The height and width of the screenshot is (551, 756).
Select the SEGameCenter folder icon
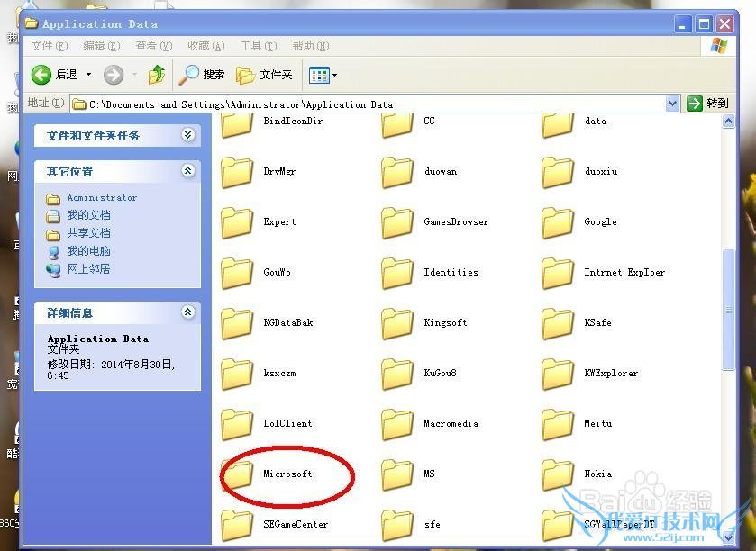(x=237, y=526)
